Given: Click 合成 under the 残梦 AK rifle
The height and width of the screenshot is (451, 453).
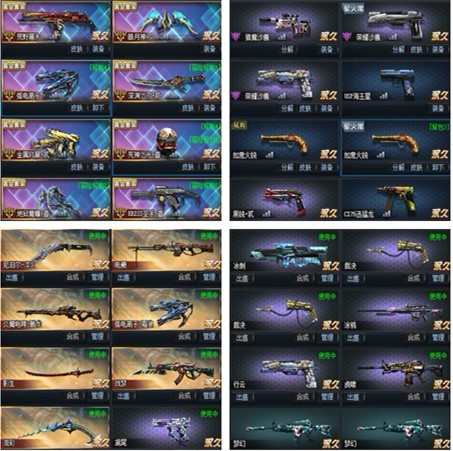Looking at the screenshot, I should (184, 396).
